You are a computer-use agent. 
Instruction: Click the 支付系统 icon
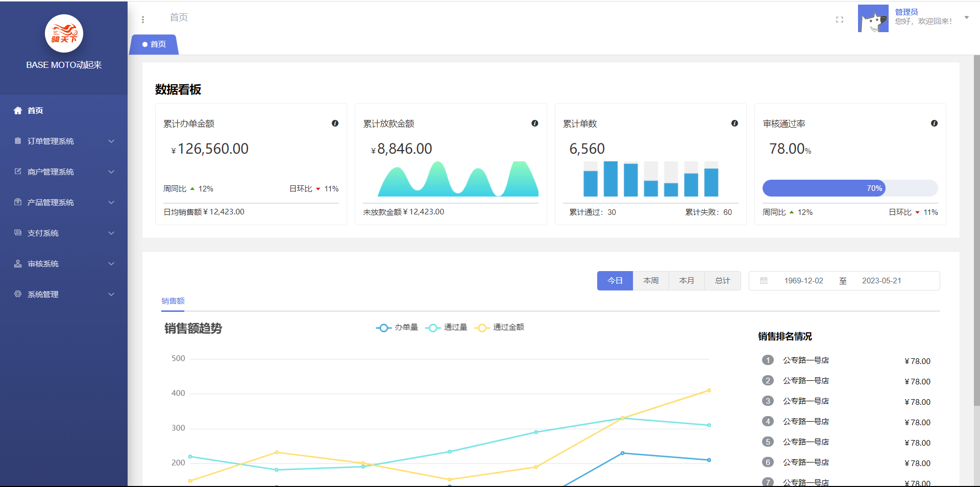18,233
